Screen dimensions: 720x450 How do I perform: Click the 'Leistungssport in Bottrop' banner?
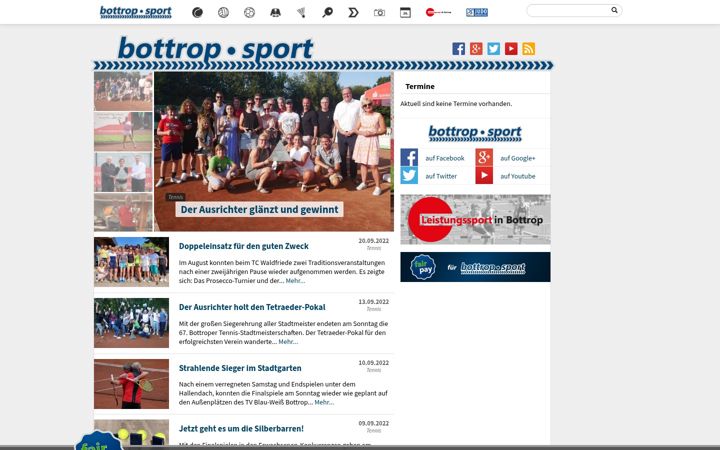[x=475, y=219]
